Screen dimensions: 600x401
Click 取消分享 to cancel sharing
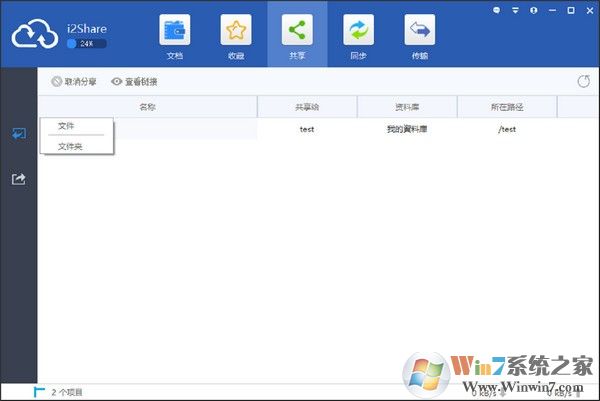(74, 82)
